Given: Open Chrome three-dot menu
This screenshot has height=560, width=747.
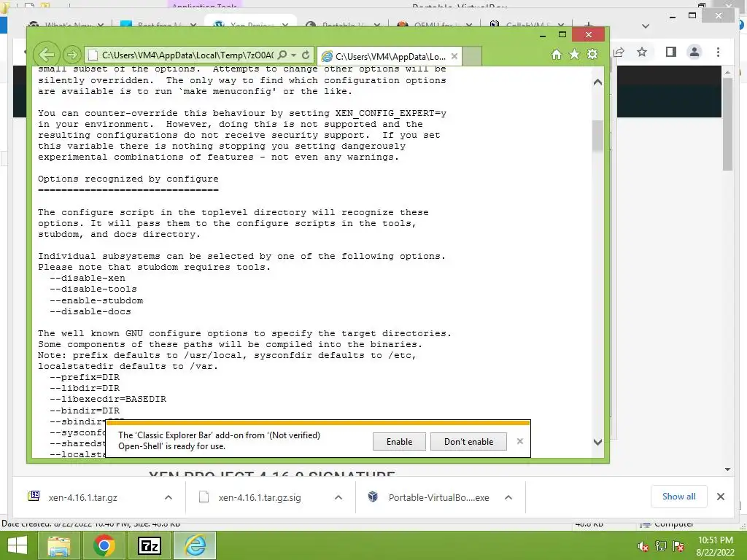Looking at the screenshot, I should point(718,52).
